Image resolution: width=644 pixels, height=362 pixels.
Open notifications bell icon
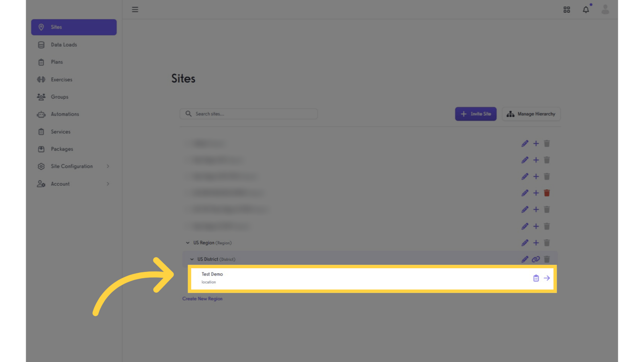pyautogui.click(x=586, y=9)
